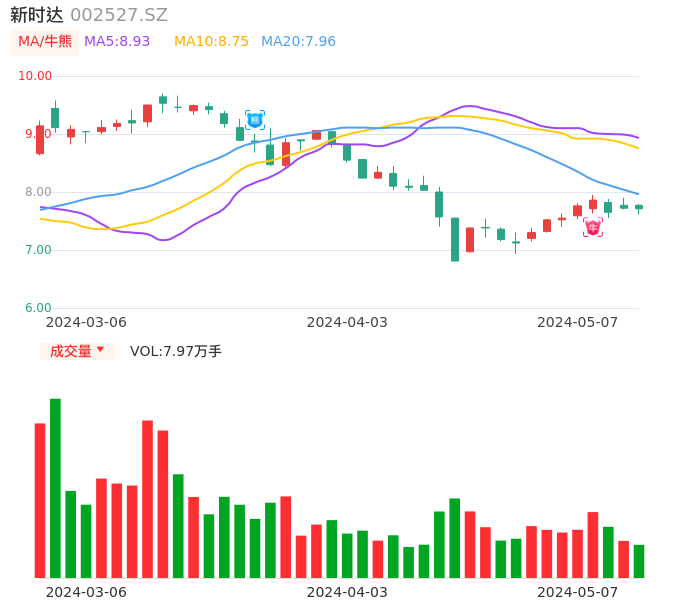Click the large green candlestick at the 7.00 low

pos(455,240)
